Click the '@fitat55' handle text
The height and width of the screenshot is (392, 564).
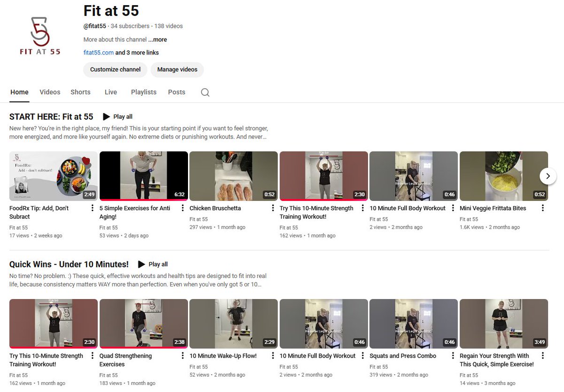click(95, 26)
